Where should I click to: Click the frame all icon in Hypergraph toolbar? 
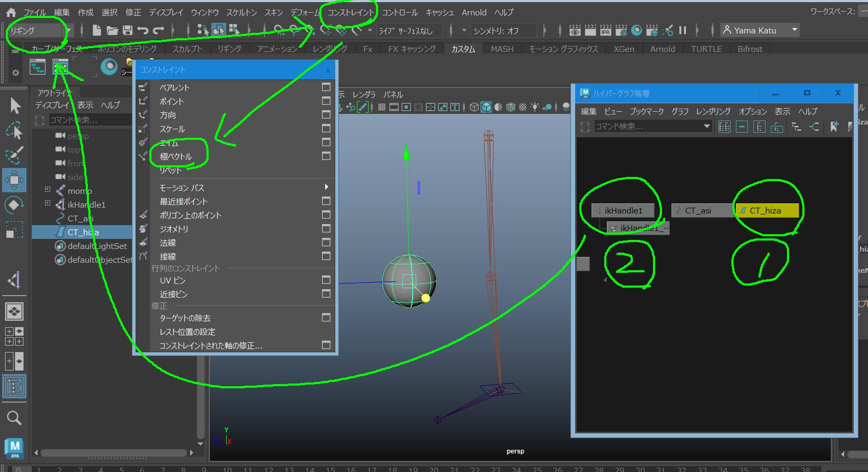(x=724, y=127)
